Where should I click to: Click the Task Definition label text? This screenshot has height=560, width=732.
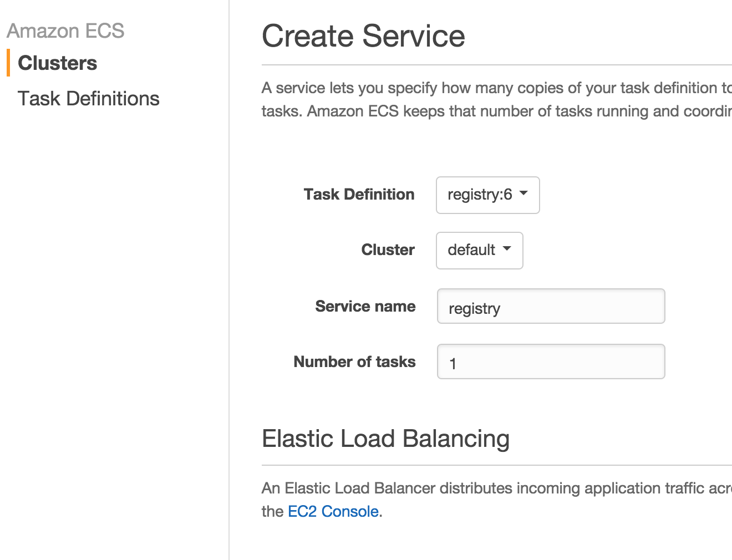(359, 194)
